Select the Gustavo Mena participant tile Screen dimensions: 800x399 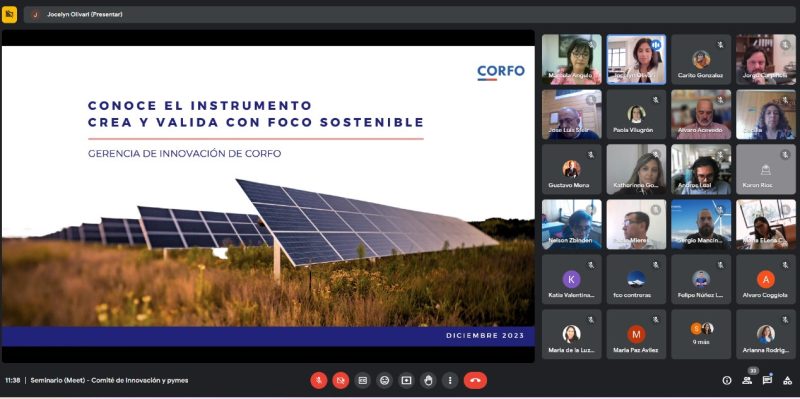click(x=571, y=169)
